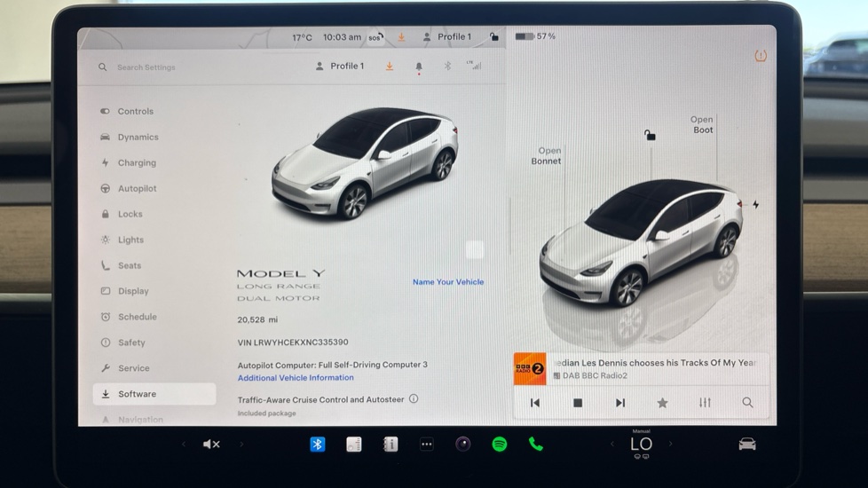
Task: Tap the SOS icon in status bar
Action: pyautogui.click(x=376, y=37)
